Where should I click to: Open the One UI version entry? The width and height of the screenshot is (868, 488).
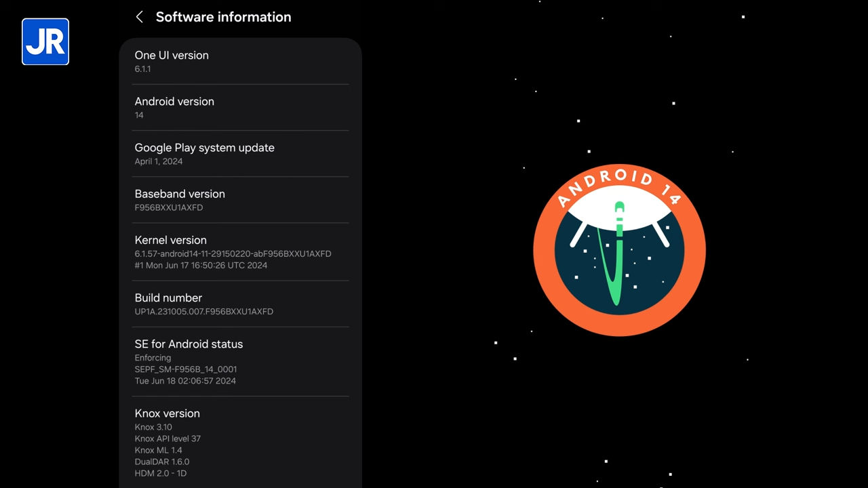172,56
